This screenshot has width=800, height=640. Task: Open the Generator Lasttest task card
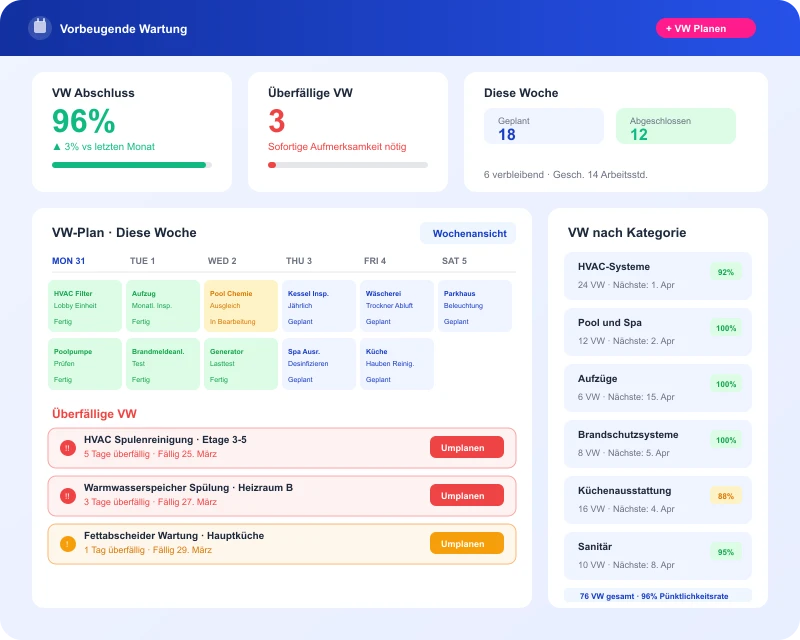click(x=241, y=364)
